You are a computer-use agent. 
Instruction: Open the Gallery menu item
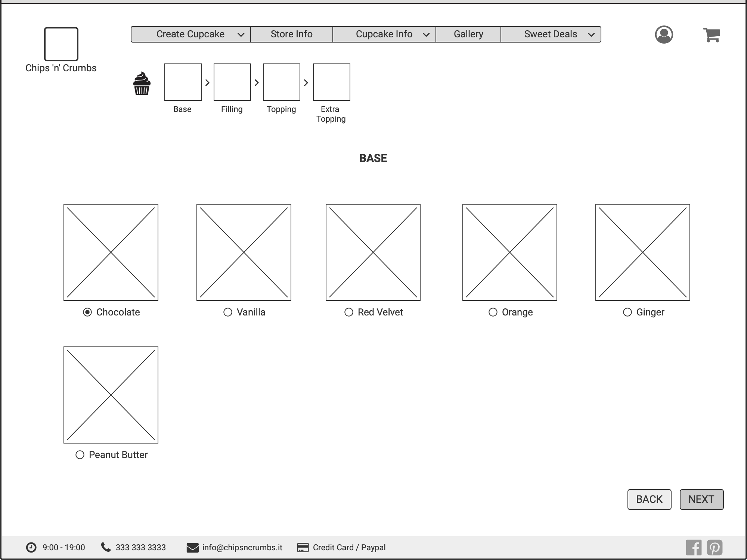pyautogui.click(x=468, y=34)
